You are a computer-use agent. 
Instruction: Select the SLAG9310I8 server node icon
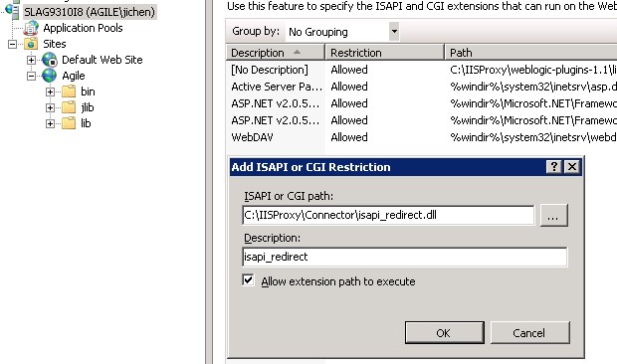click(x=12, y=11)
